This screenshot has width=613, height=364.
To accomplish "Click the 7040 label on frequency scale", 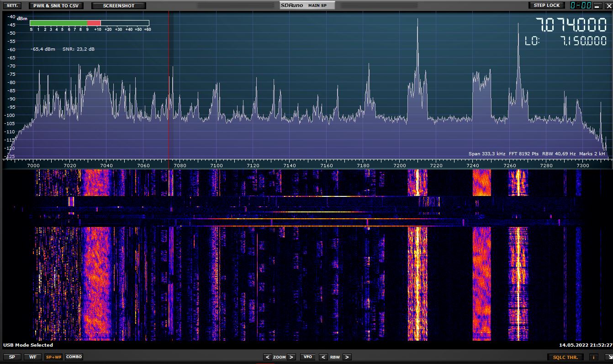I will 106,165.
